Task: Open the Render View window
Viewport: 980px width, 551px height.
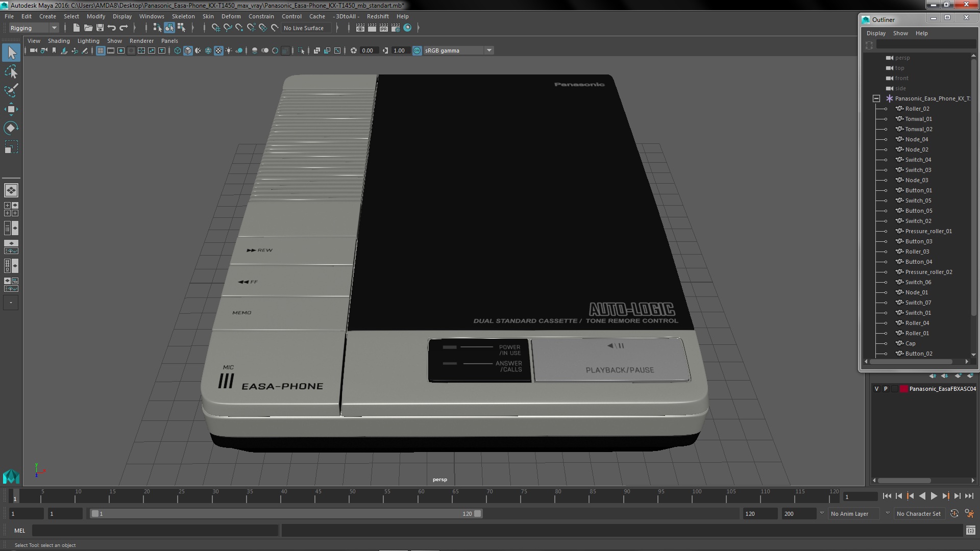Action: pyautogui.click(x=360, y=28)
